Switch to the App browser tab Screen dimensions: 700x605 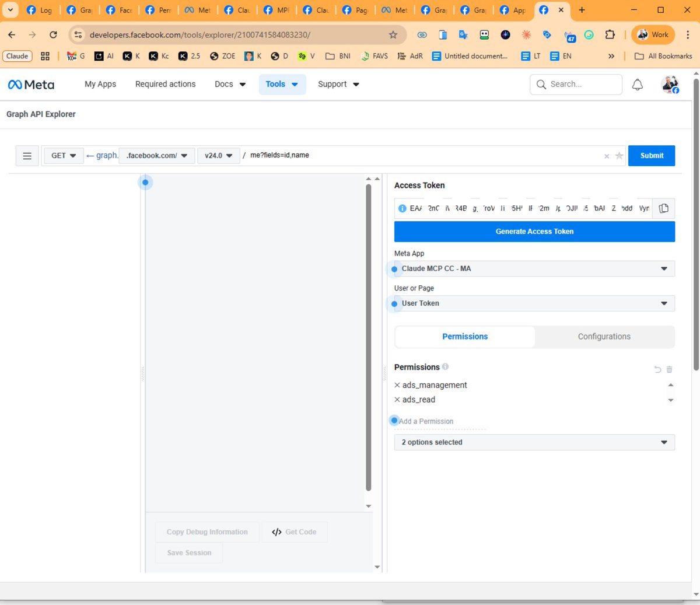click(513, 10)
